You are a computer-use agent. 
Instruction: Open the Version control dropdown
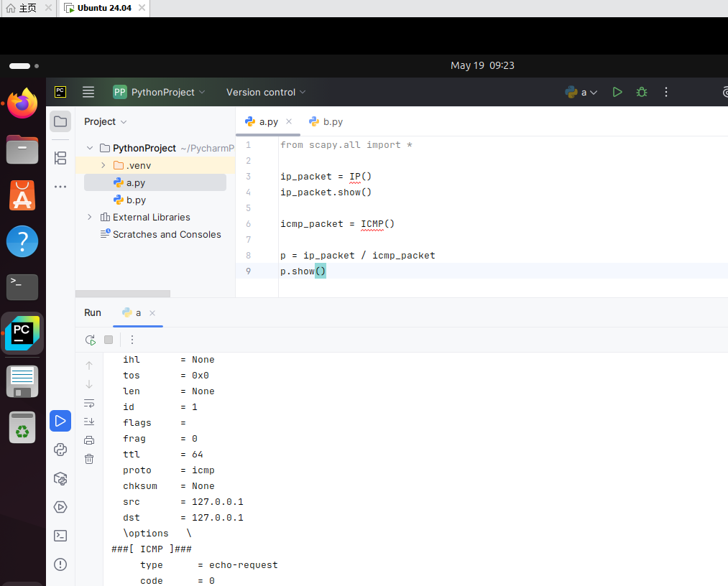tap(266, 92)
